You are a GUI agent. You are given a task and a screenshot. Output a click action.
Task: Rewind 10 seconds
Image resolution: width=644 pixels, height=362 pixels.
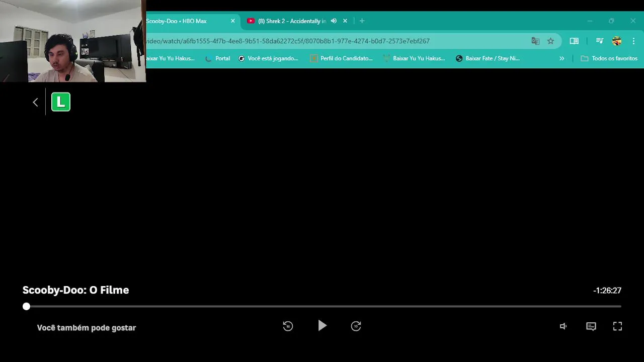tap(288, 326)
